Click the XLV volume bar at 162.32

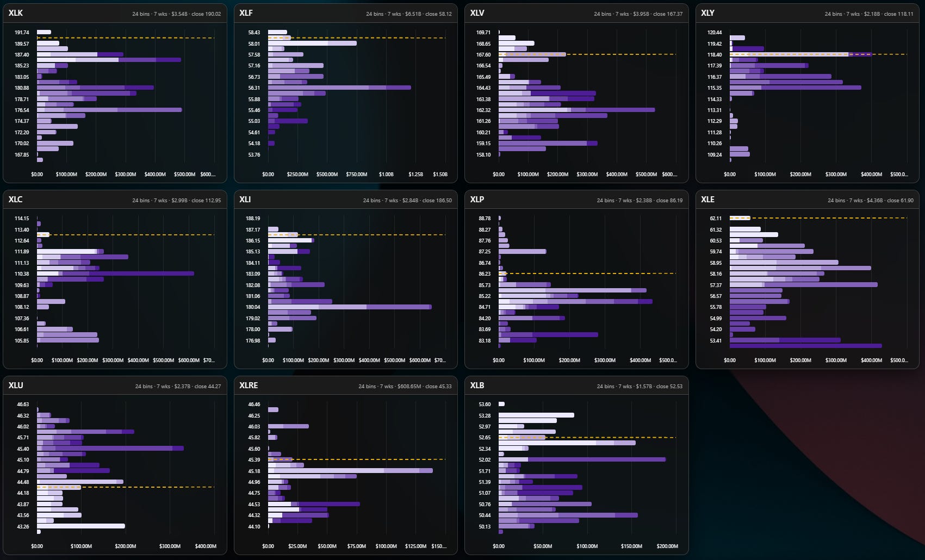[576, 110]
